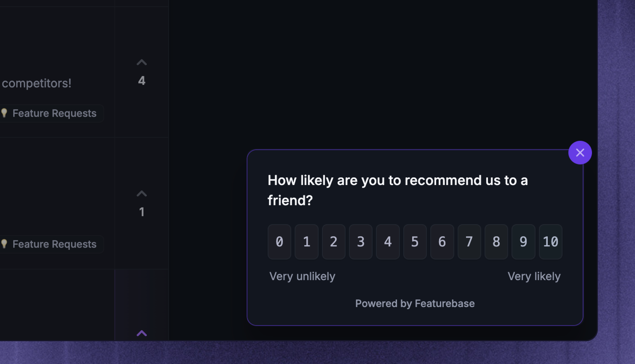Upvote the post with 4 votes
The width and height of the screenshot is (635, 364).
142,63
